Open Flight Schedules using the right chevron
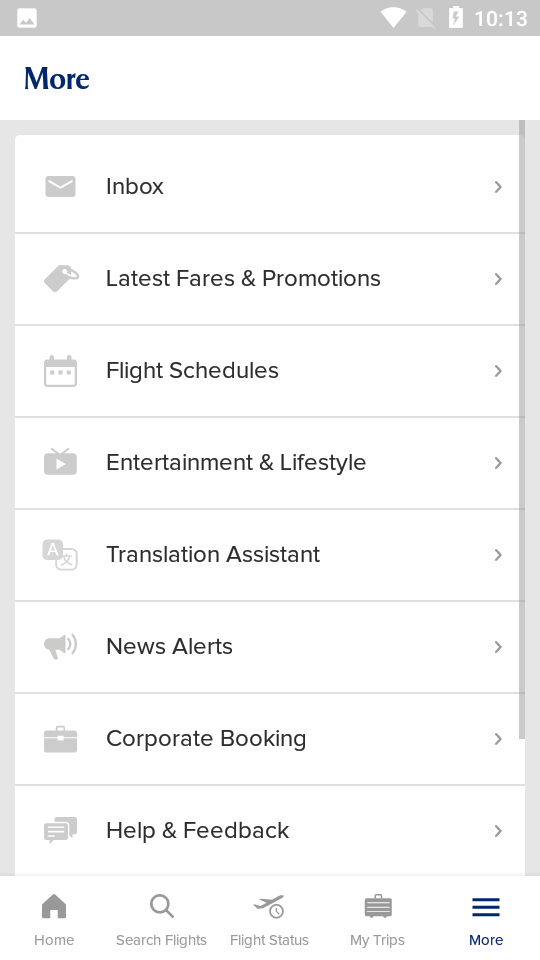 tap(498, 371)
